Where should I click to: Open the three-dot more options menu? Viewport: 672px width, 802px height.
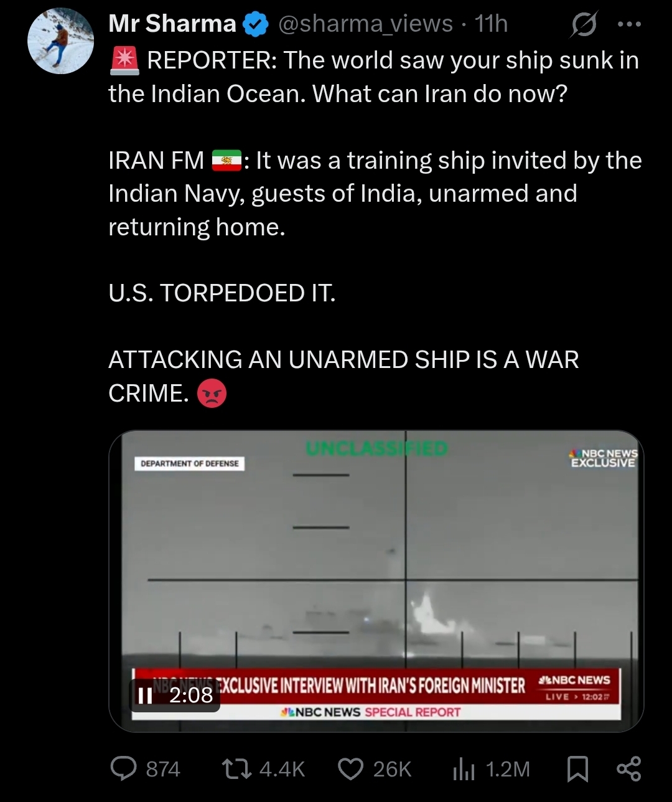pos(628,24)
